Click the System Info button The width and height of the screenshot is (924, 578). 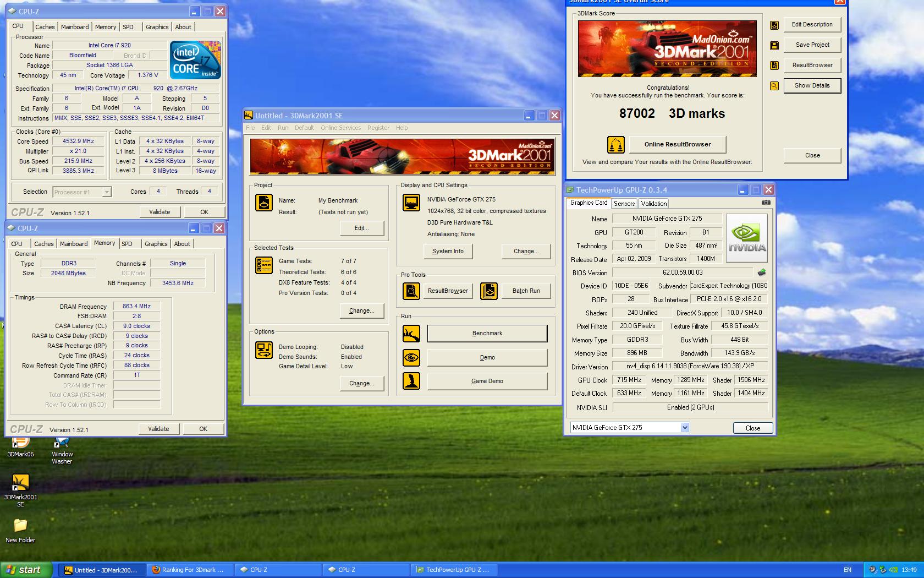pyautogui.click(x=448, y=252)
